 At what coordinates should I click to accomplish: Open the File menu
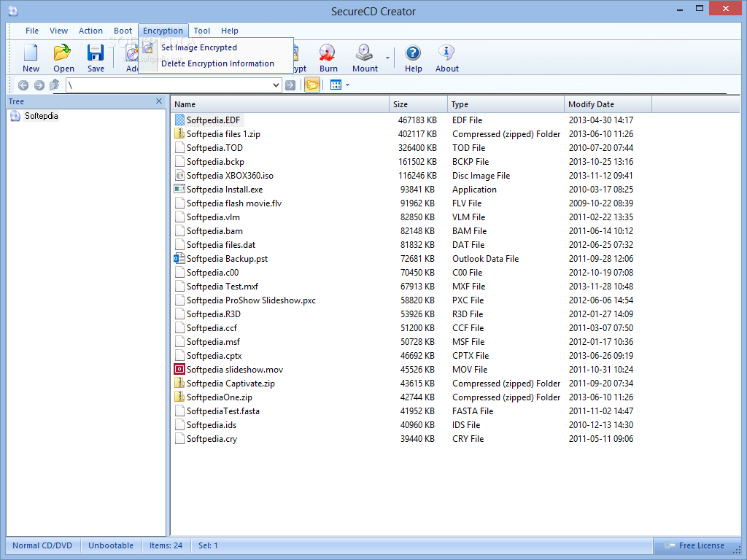[x=32, y=31]
